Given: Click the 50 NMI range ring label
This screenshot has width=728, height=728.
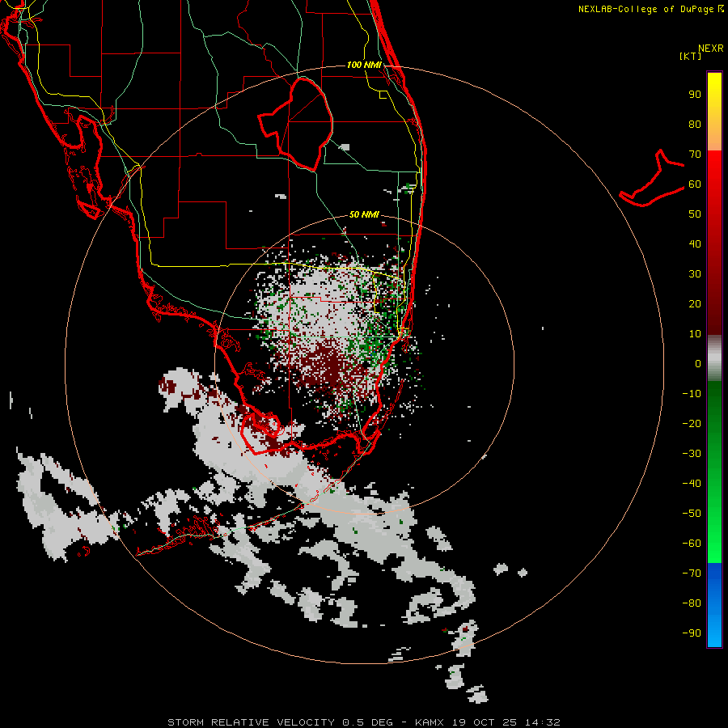Looking at the screenshot, I should 364,214.
